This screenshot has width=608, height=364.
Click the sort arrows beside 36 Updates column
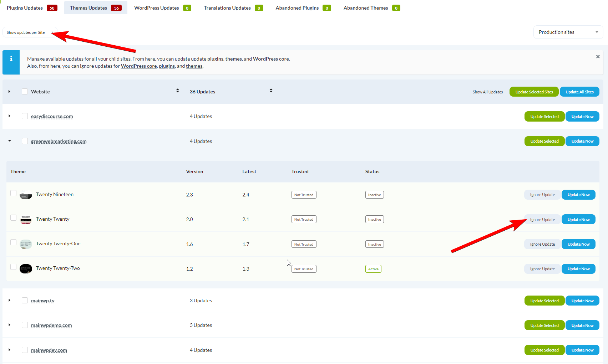tap(271, 91)
